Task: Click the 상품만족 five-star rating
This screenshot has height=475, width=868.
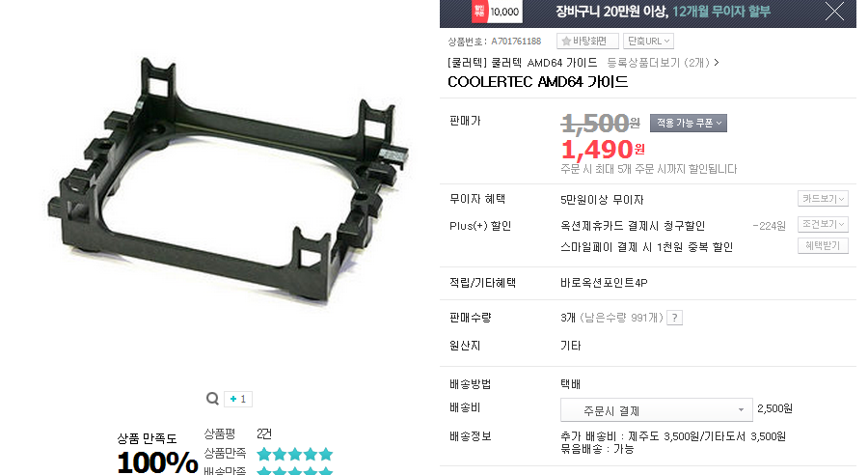Action: coord(294,455)
